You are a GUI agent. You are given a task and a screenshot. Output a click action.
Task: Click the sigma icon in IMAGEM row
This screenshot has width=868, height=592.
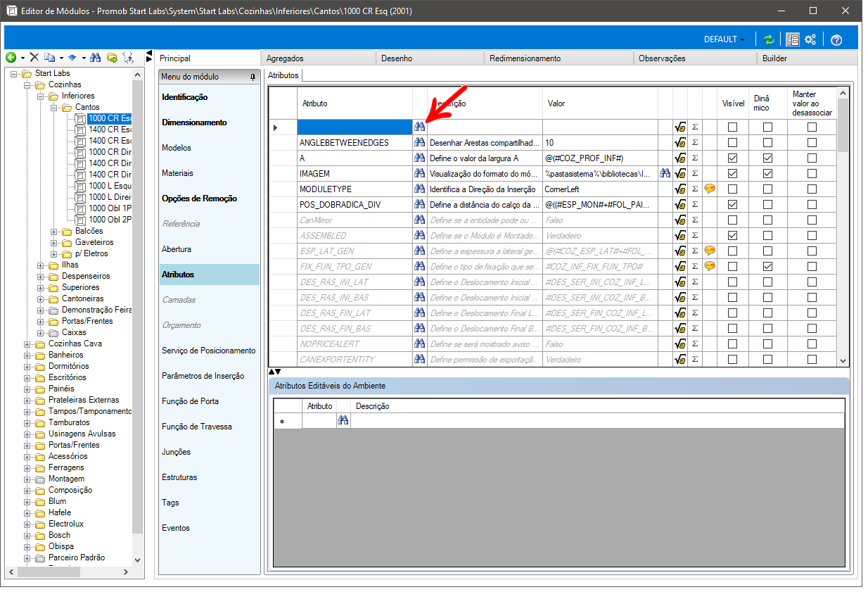click(694, 173)
